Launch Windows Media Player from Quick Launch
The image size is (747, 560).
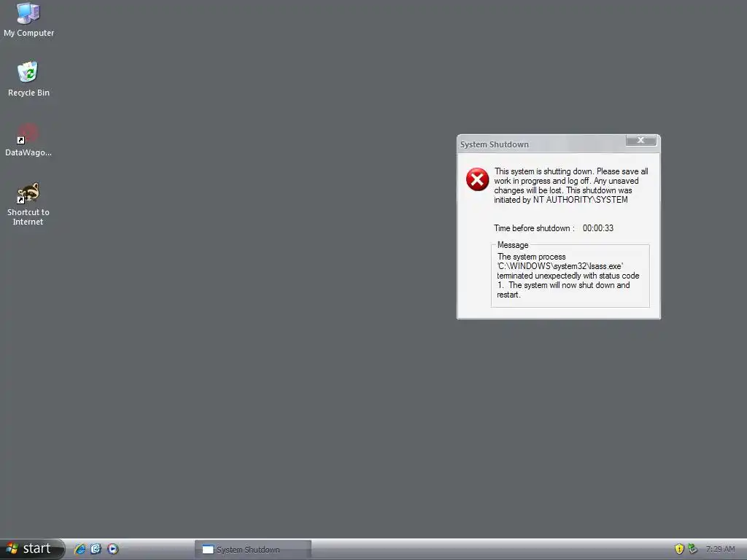coord(113,549)
